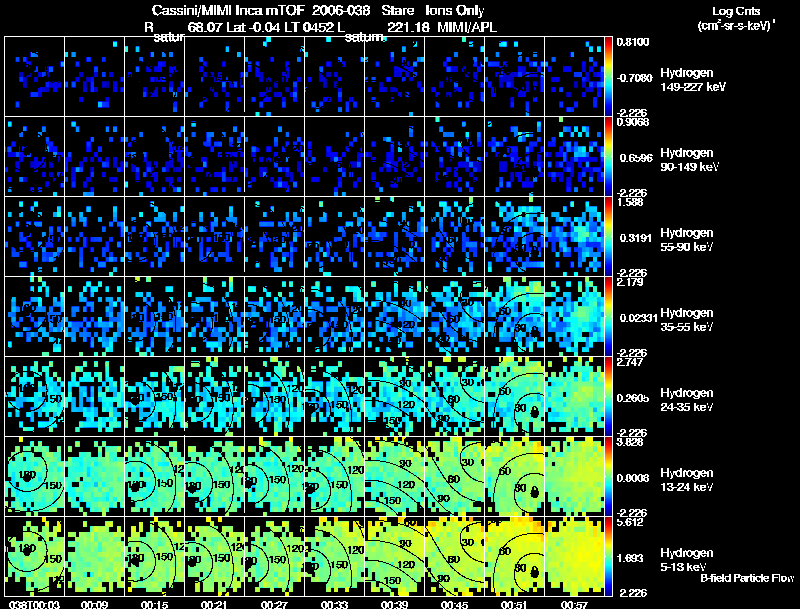Select the '00:45' time label

click(x=455, y=604)
